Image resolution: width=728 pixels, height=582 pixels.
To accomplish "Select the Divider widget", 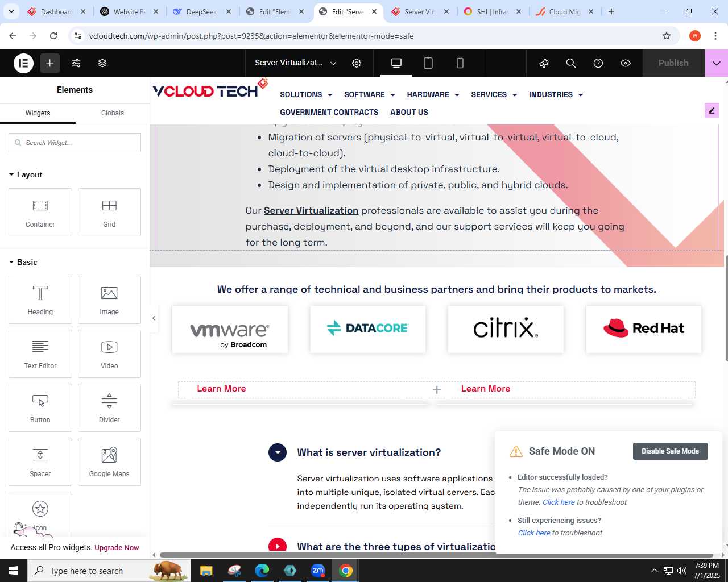I will 109,408.
